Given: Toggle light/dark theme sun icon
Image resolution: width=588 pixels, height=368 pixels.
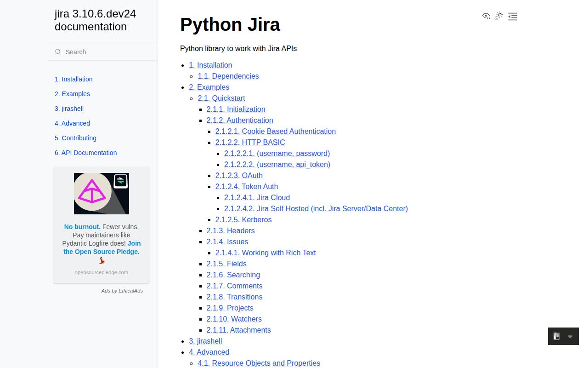Looking at the screenshot, I should point(499,16).
